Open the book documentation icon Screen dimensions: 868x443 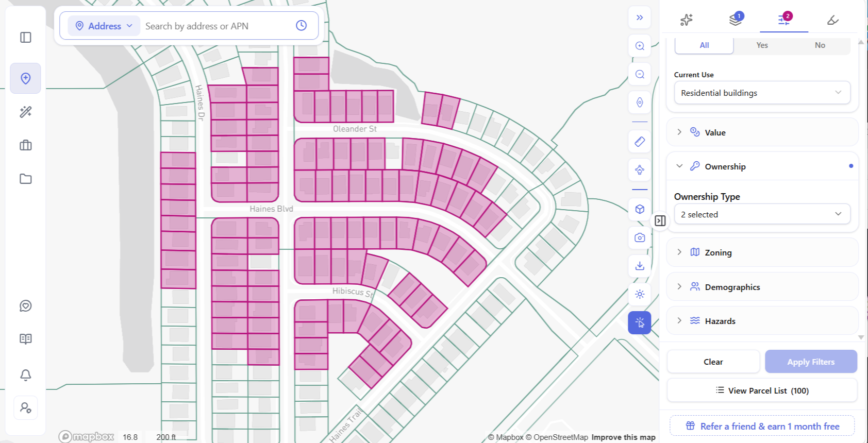click(x=25, y=339)
